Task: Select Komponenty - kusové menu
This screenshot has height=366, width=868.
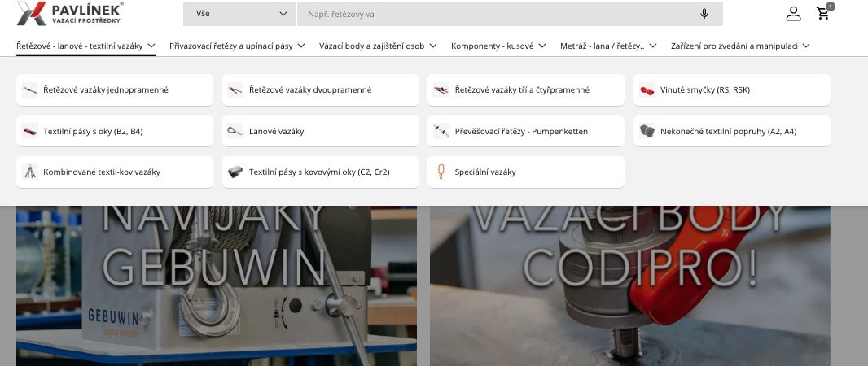Action: pos(492,46)
